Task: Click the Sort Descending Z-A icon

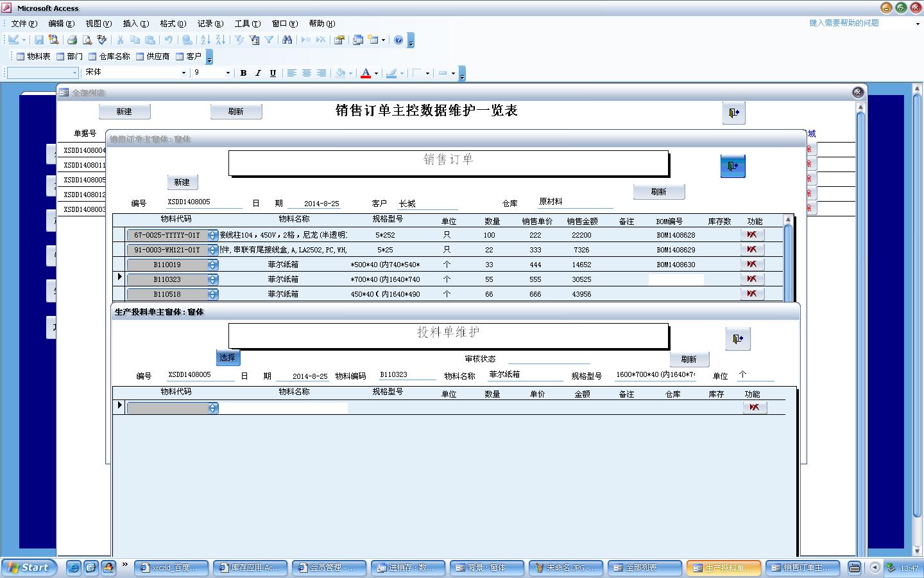Action: click(220, 40)
